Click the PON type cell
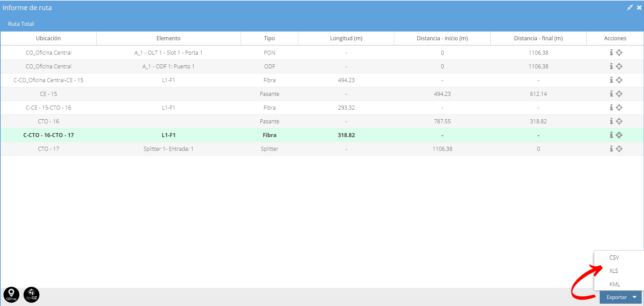The width and height of the screenshot is (644, 306). point(269,53)
